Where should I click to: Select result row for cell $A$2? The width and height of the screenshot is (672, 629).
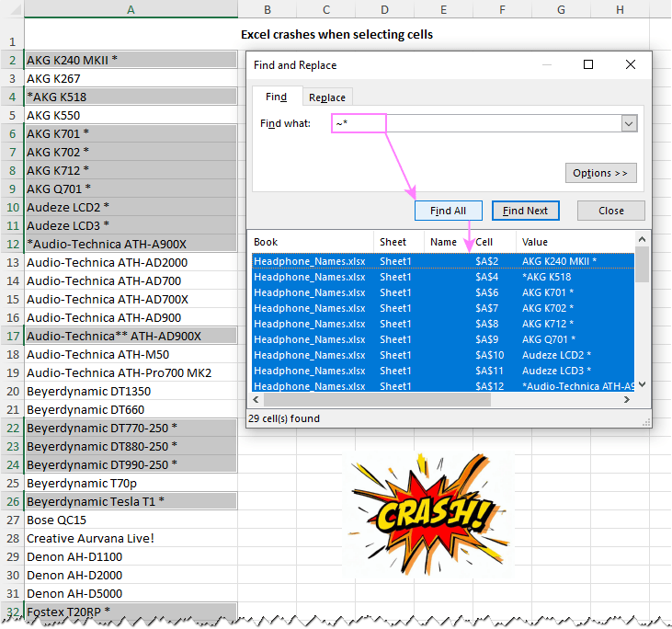pos(443,261)
